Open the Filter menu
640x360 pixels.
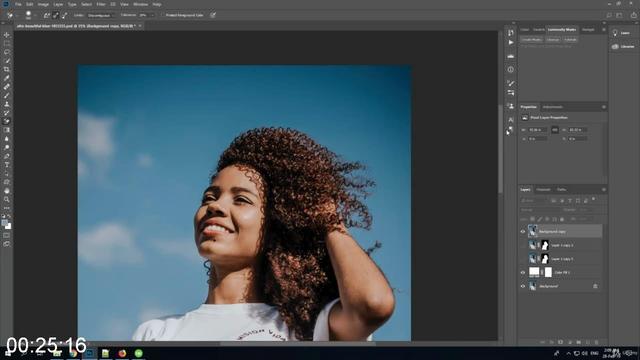101,4
